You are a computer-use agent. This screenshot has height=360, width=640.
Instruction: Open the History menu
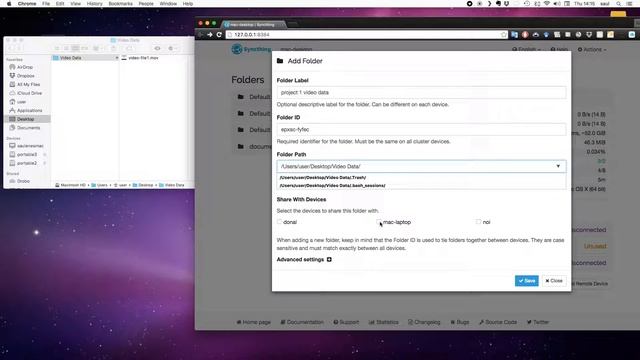point(95,3)
